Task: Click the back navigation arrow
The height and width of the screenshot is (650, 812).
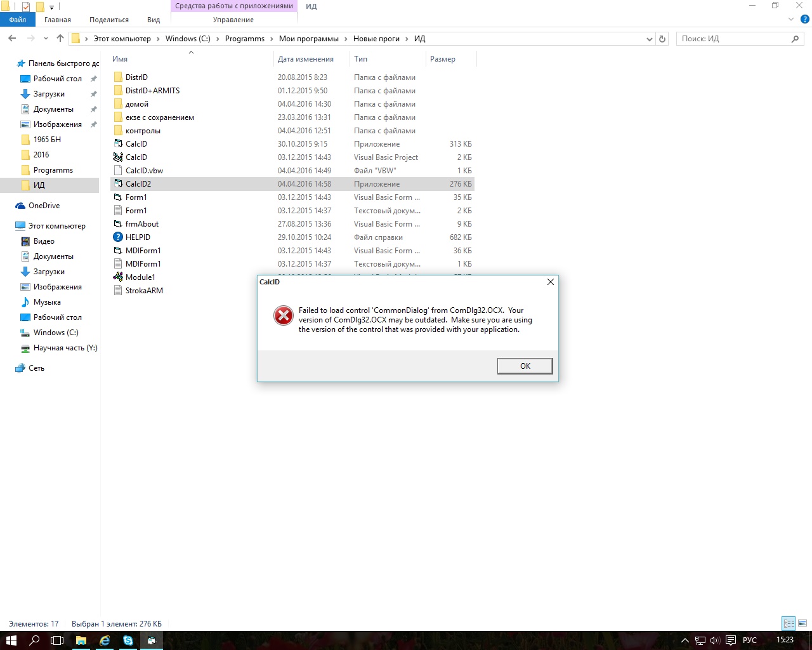Action: 12,39
